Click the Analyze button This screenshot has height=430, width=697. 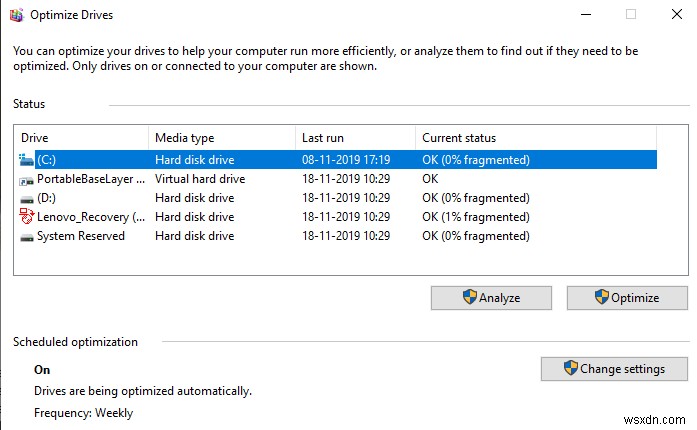(x=491, y=298)
